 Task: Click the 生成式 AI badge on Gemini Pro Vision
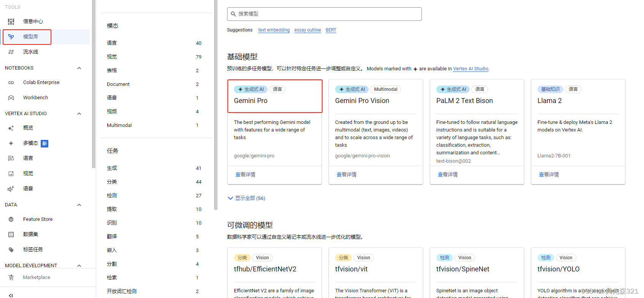pos(352,89)
